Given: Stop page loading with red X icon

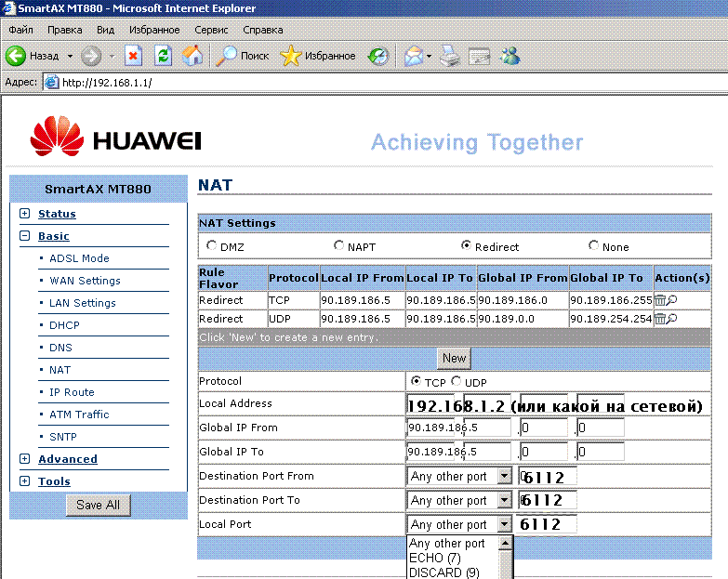Looking at the screenshot, I should (133, 56).
